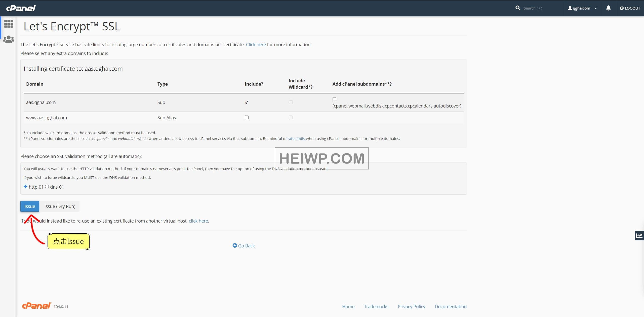Image resolution: width=644 pixels, height=317 pixels.
Task: Select the dns-01 validation radio
Action: [x=47, y=187]
